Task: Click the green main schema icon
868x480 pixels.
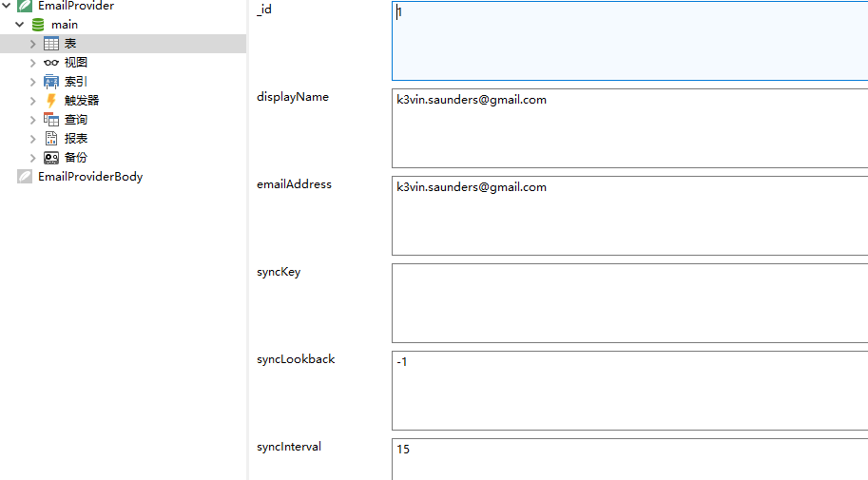Action: (x=38, y=25)
